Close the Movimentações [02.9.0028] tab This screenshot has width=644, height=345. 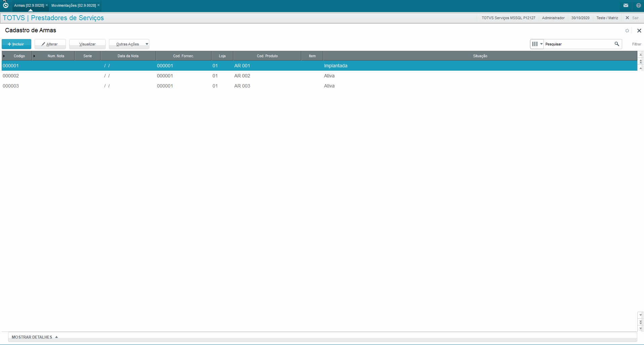(x=99, y=5)
